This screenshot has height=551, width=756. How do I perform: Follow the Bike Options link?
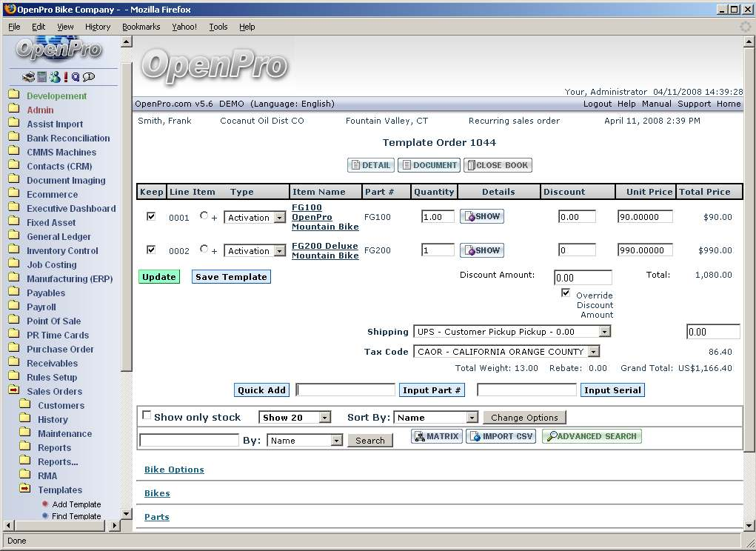point(174,470)
